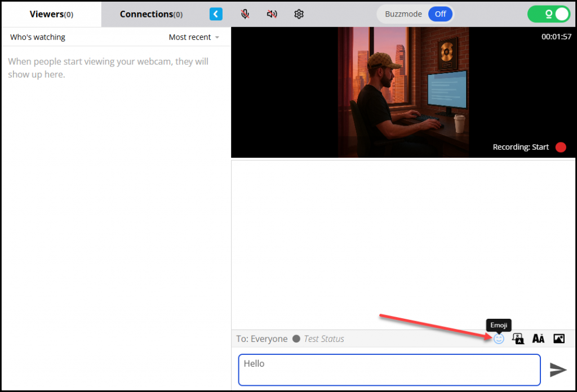Click the Who's watching heading
The width and height of the screenshot is (577, 392).
[x=38, y=37]
